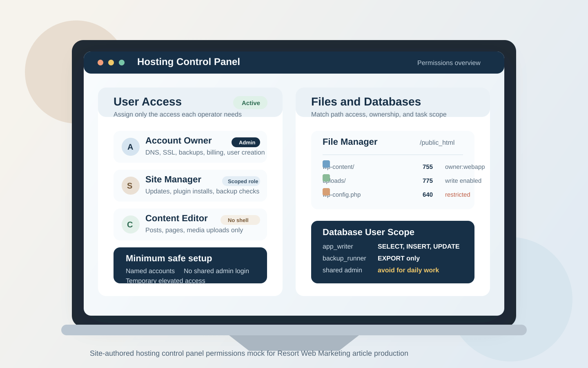Click avoid for daily work warning
The height and width of the screenshot is (368, 588).
pos(408,270)
